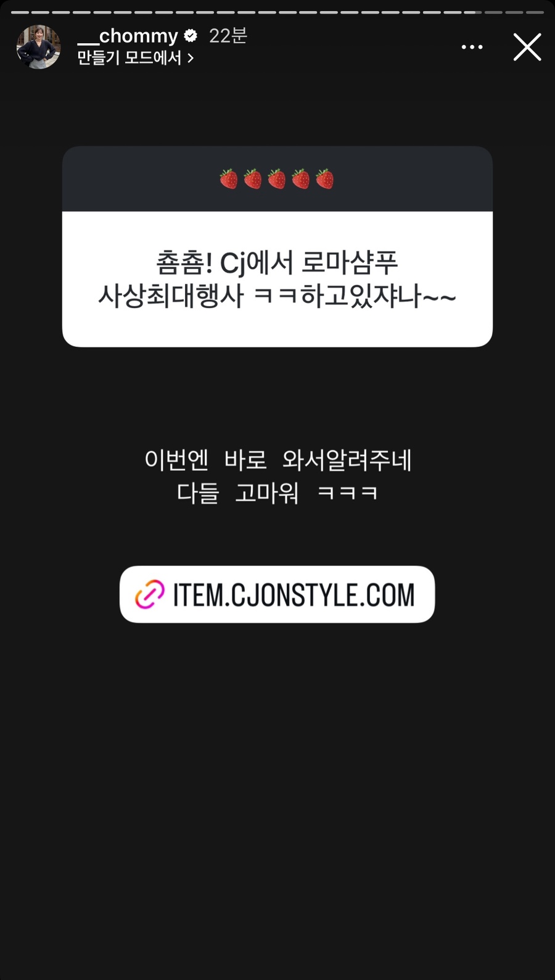Click the first strawberry emoji
Viewport: 555px width, 980px height.
click(229, 179)
